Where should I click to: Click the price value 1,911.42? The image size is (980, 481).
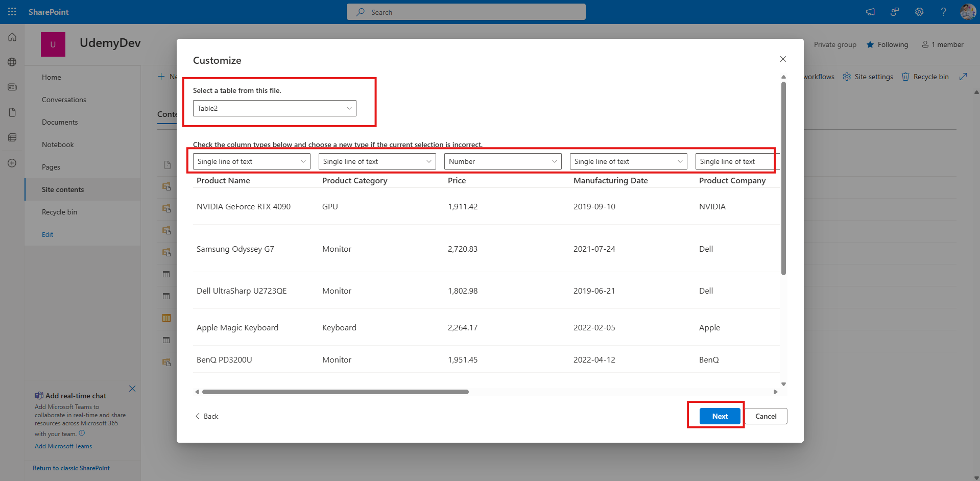[x=463, y=207]
